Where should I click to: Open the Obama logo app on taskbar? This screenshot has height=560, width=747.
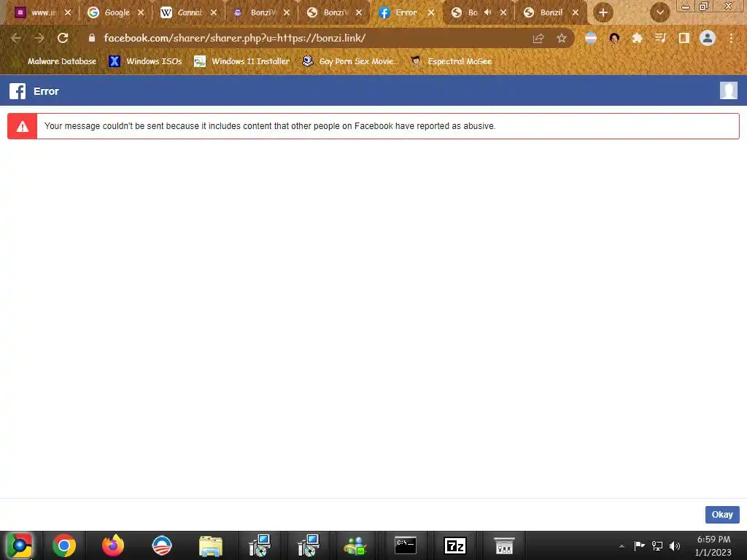point(162,545)
